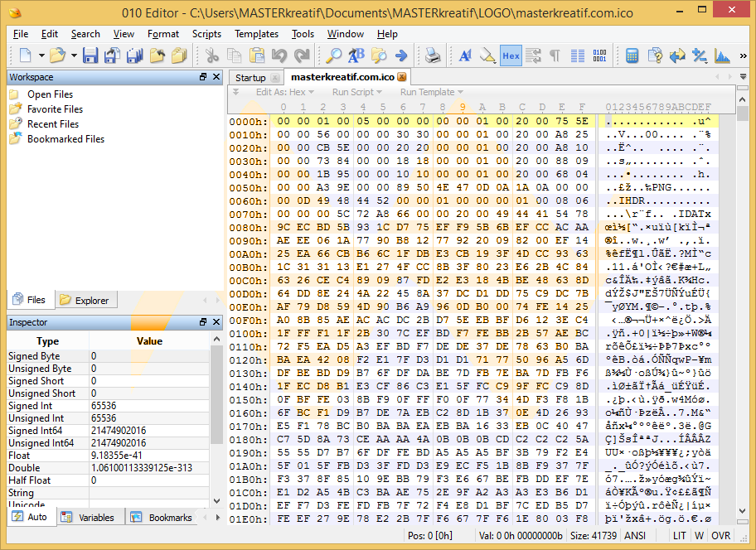Viewport: 756px width, 550px height.
Task: Float the Workspace panel
Action: (203, 76)
